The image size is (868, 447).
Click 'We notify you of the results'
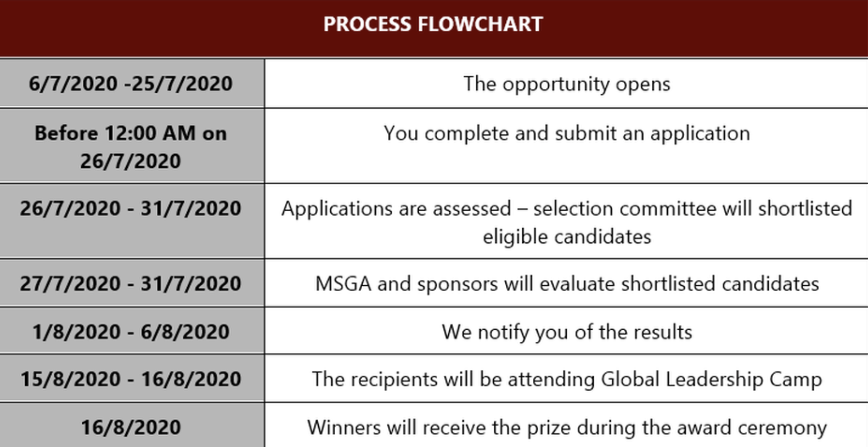[x=567, y=332]
